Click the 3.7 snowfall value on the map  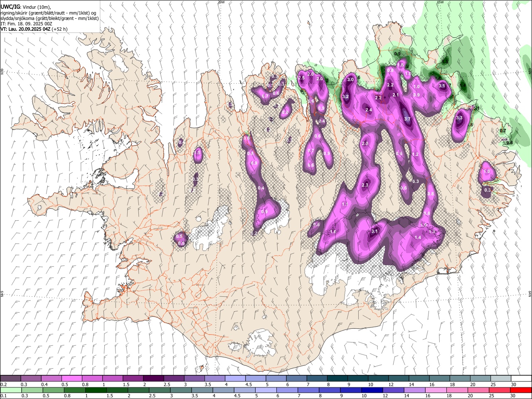click(407, 119)
